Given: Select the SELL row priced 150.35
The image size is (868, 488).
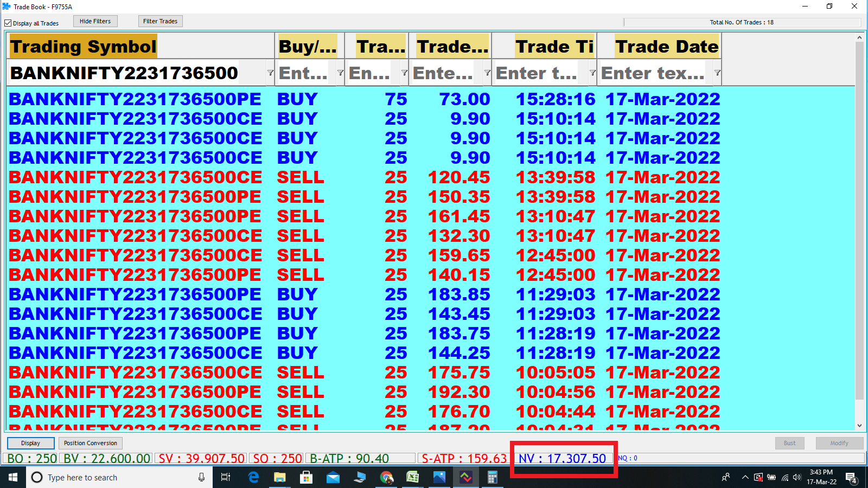Looking at the screenshot, I should 365,197.
